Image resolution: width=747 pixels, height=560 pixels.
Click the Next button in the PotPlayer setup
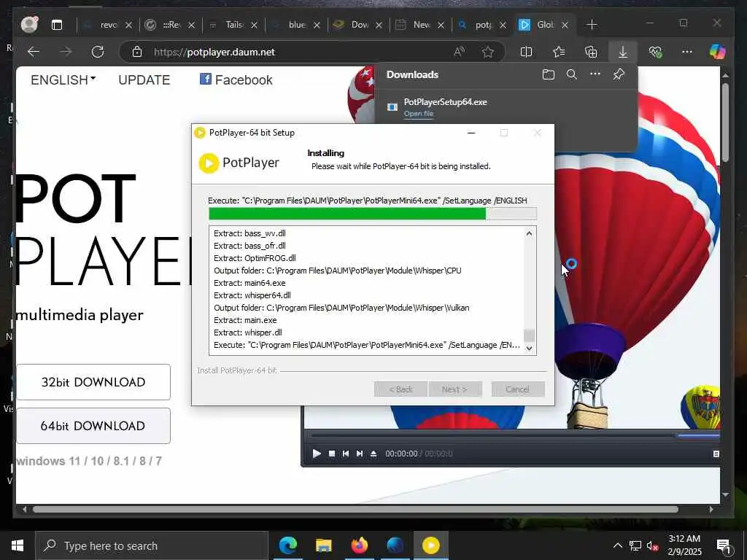click(455, 389)
